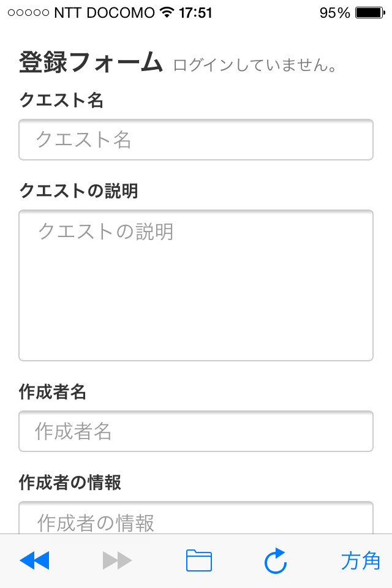Focus the 作成者の情報 input field
The width and height of the screenshot is (392, 588).
pos(196,518)
